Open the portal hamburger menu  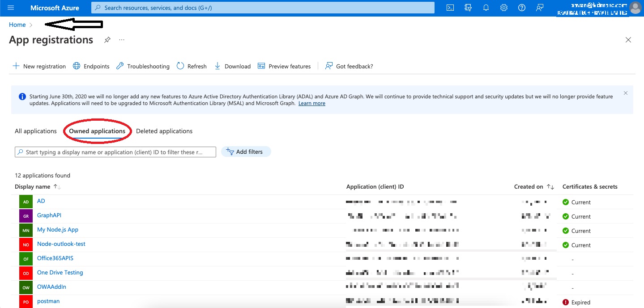click(x=11, y=8)
